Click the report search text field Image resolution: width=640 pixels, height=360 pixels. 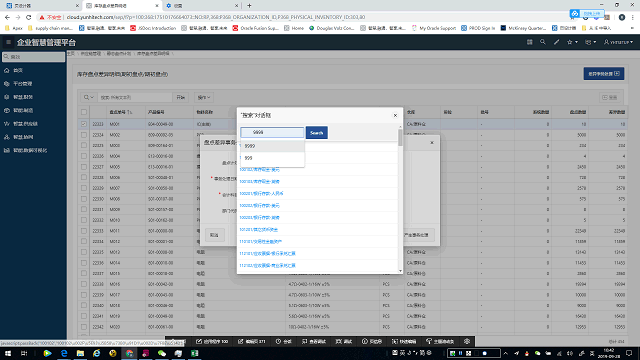[135, 98]
